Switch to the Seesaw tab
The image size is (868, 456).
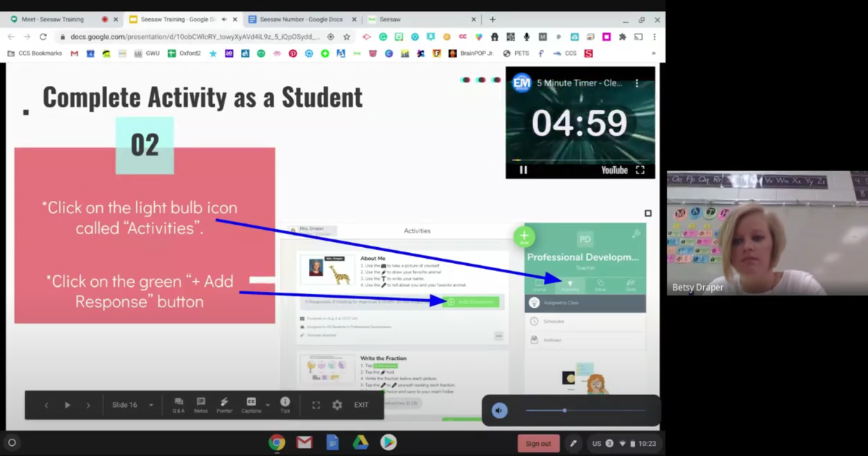[x=422, y=20]
